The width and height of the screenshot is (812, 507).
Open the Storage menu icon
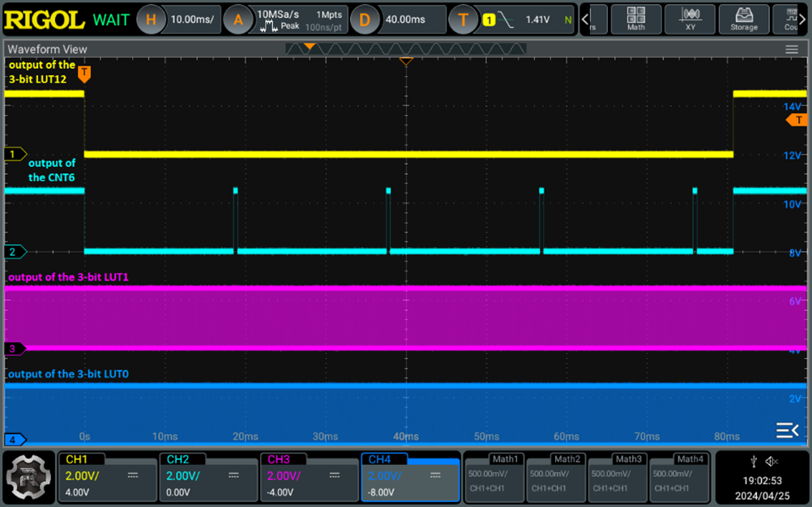coord(743,19)
